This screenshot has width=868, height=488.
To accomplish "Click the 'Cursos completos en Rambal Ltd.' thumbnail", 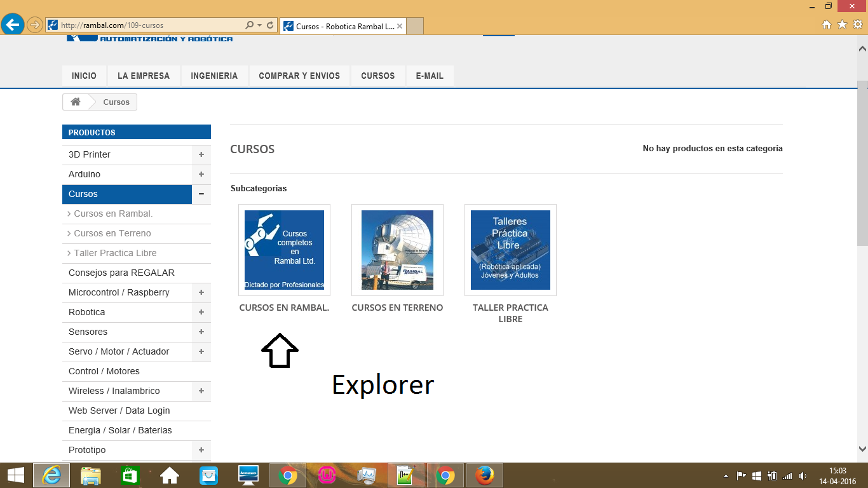I will 284,250.
